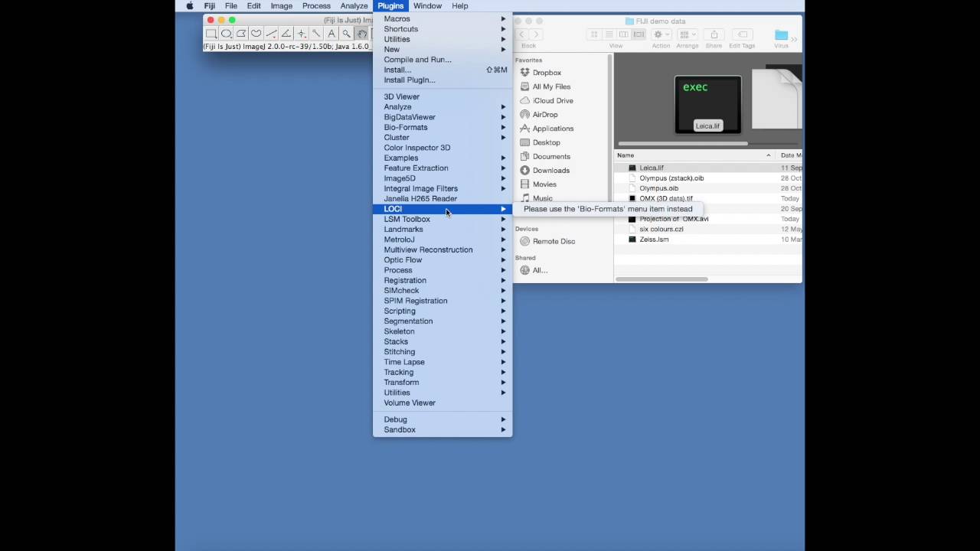Open the Window menu
The height and width of the screenshot is (551, 980).
pyautogui.click(x=427, y=5)
